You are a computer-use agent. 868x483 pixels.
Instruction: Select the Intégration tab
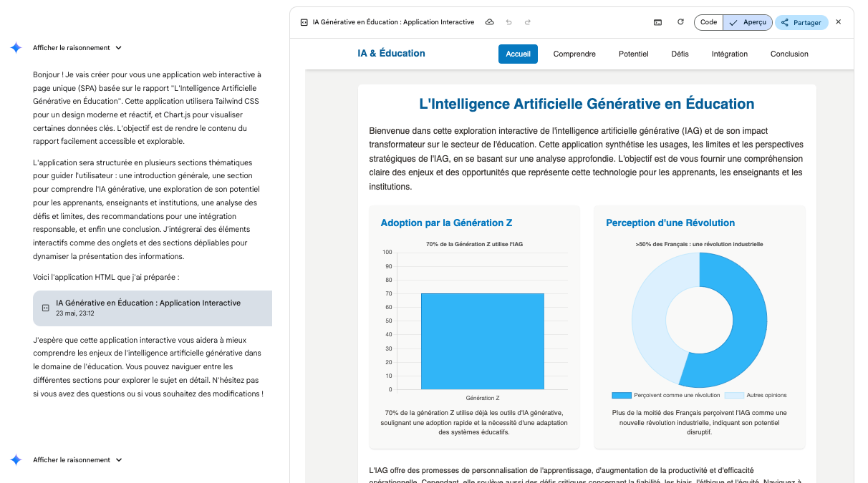(729, 54)
